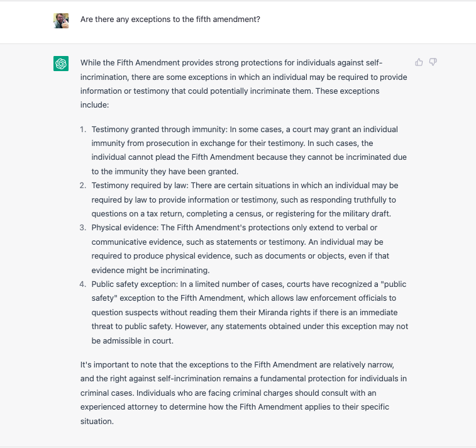Click the words 'be admissible in court'
Screen dimensions: 476x448
click(x=132, y=341)
